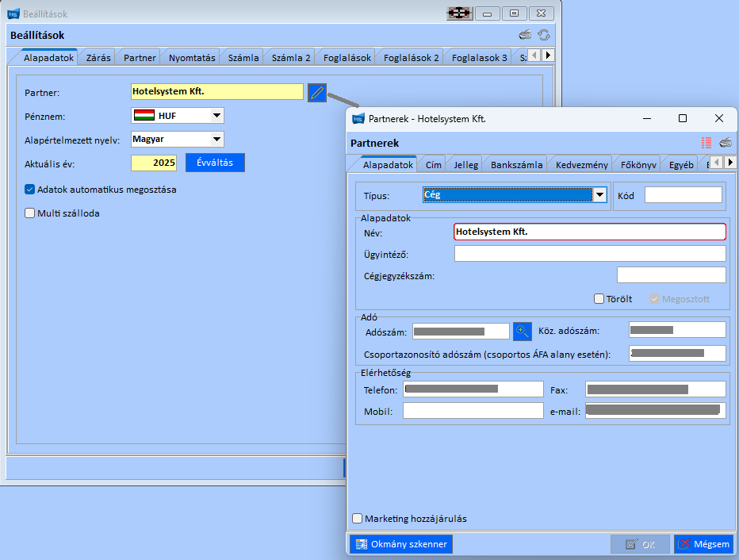Click the Adószám input field
The image size is (739, 560).
click(461, 332)
